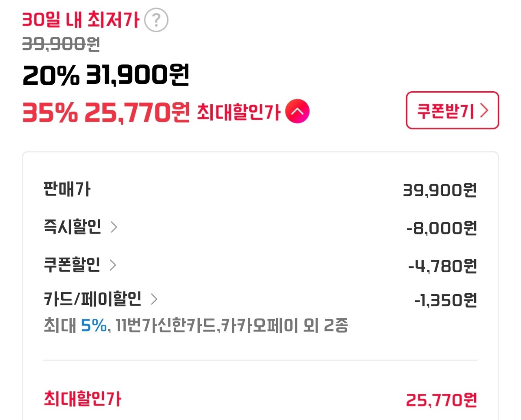This screenshot has width=521, height=420.
Task: Tap the red 35% 25,770원 price
Action: pos(106,112)
